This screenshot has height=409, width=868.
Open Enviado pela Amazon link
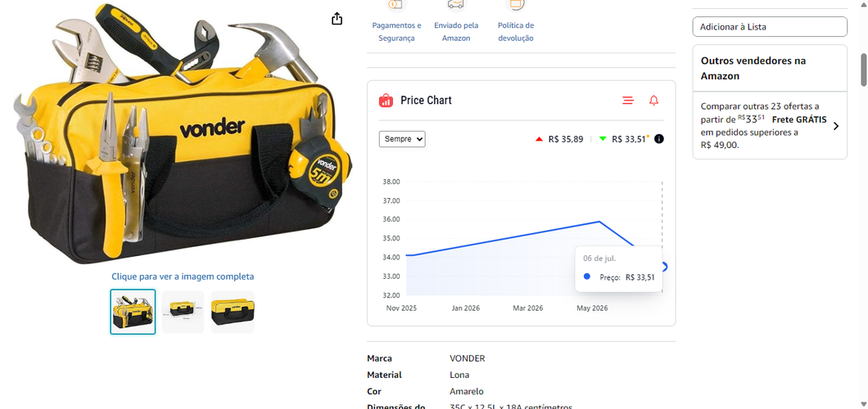pos(456,32)
